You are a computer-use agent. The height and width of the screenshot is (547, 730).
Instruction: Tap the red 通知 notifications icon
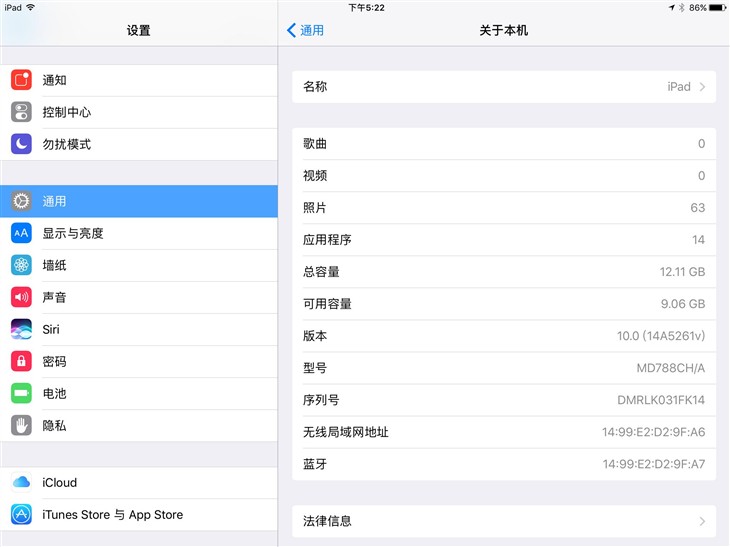(21, 80)
